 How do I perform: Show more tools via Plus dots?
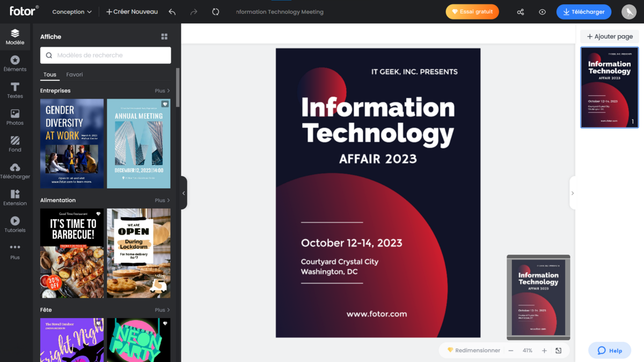coord(15,252)
